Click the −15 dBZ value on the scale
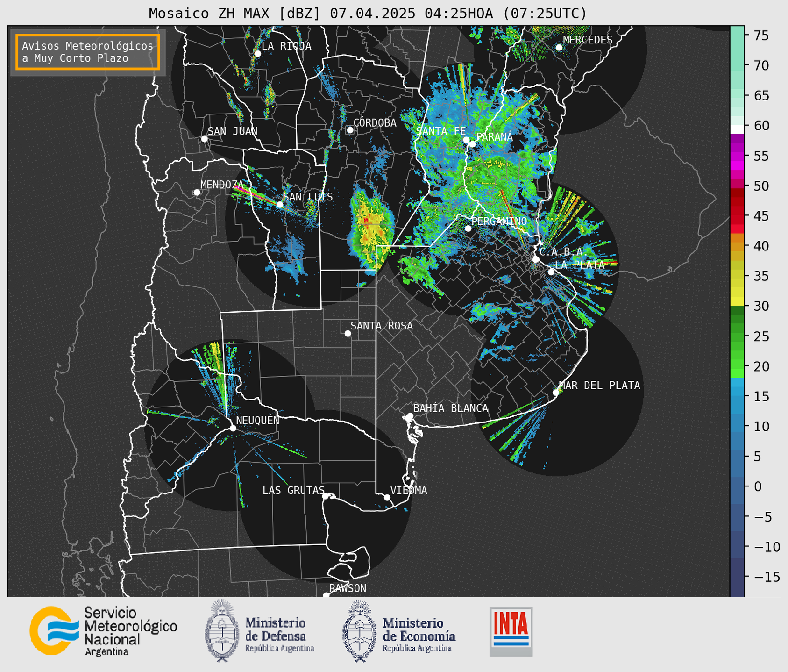Image resolution: width=788 pixels, height=672 pixels. pos(766,577)
